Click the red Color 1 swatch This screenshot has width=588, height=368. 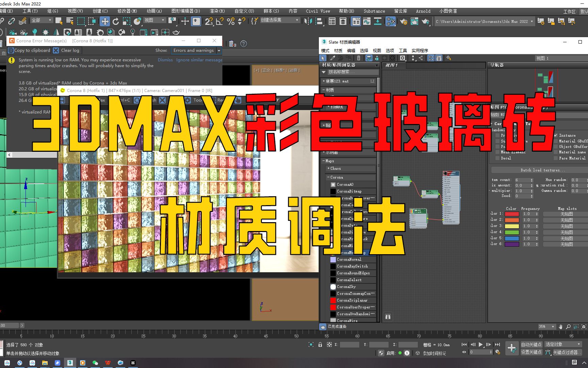coord(512,214)
